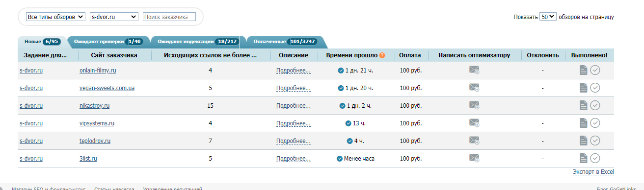This screenshot has width=644, height=190.
Task: Open the s-dvor.ru site filter dropdown
Action: [114, 17]
